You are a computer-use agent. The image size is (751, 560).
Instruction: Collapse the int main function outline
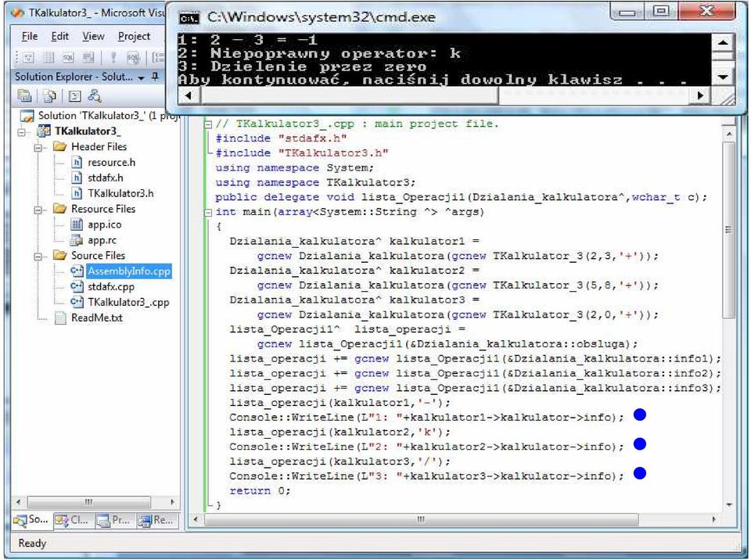(x=208, y=212)
